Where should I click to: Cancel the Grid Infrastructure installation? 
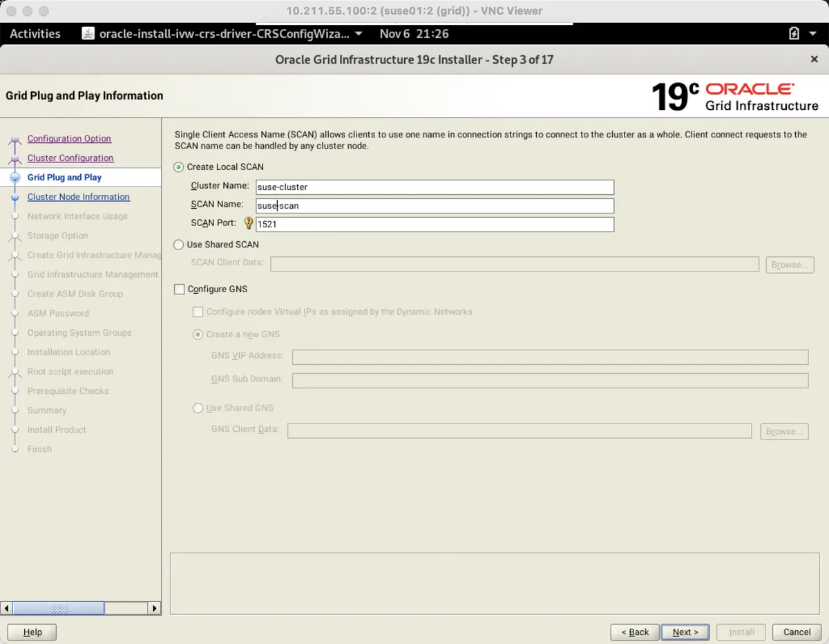(797, 632)
